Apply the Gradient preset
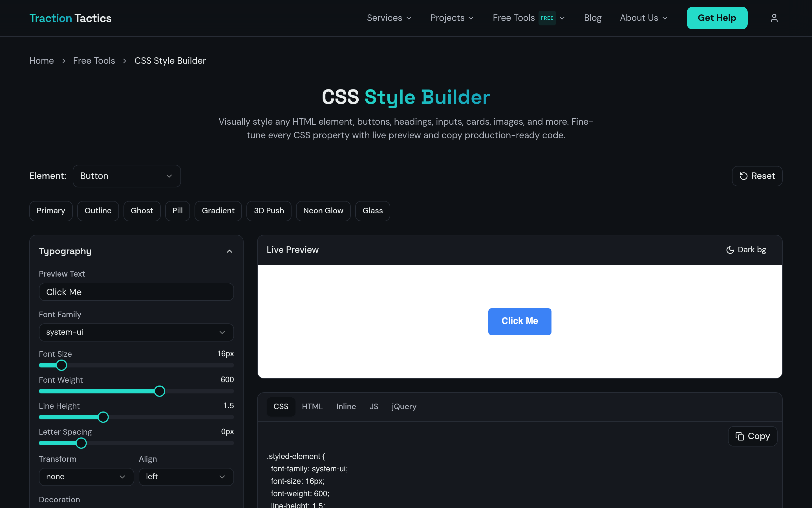The image size is (812, 508). (x=218, y=211)
